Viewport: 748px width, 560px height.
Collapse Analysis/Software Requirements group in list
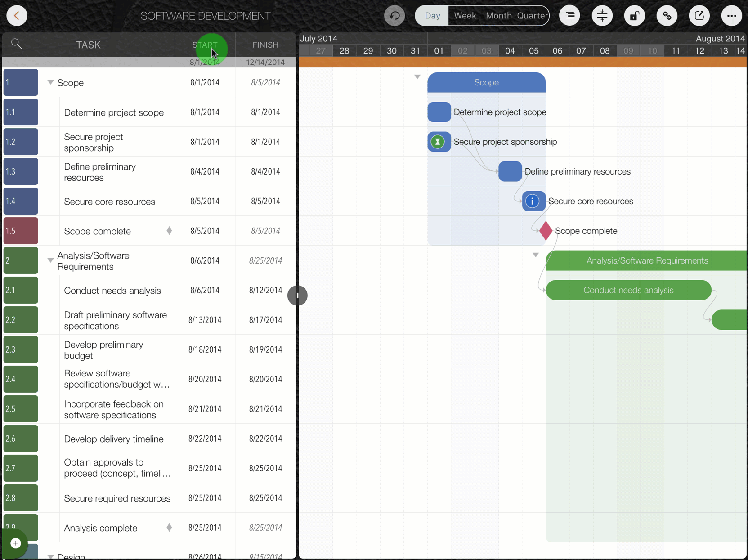[50, 260]
